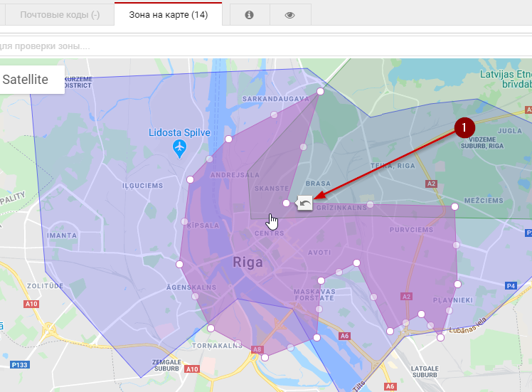Click the polygon vertex at Sarkandaugava

[x=321, y=91]
